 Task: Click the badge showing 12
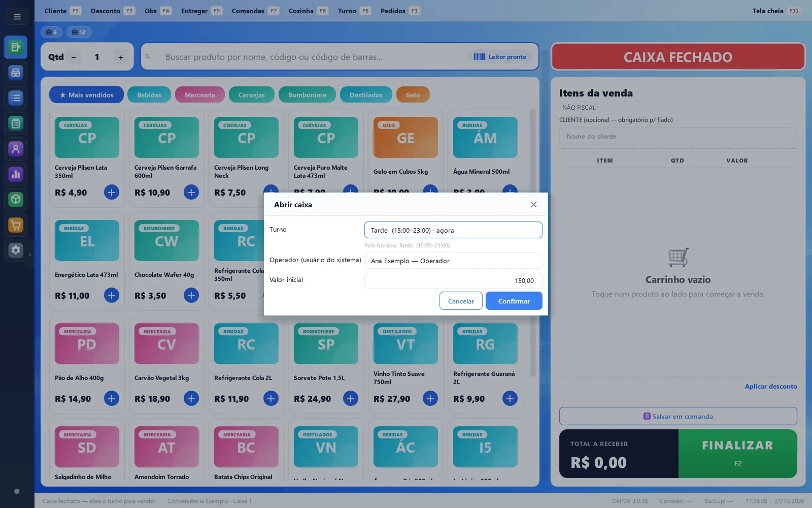coord(79,32)
